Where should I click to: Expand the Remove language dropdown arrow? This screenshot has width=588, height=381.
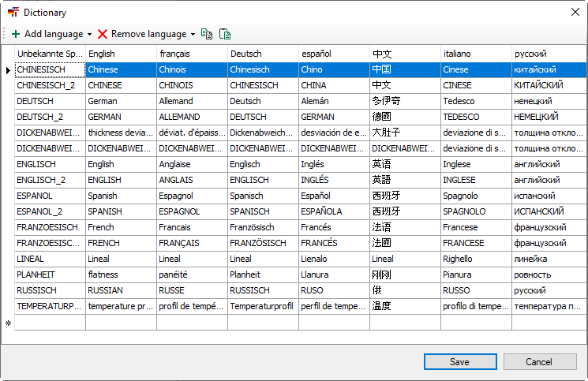tap(193, 35)
